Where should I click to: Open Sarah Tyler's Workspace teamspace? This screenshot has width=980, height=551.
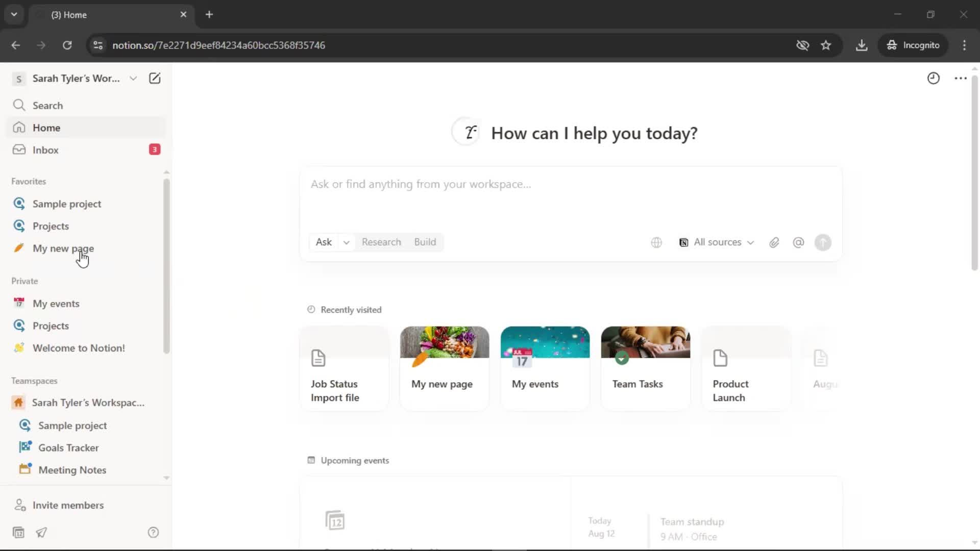coord(86,403)
